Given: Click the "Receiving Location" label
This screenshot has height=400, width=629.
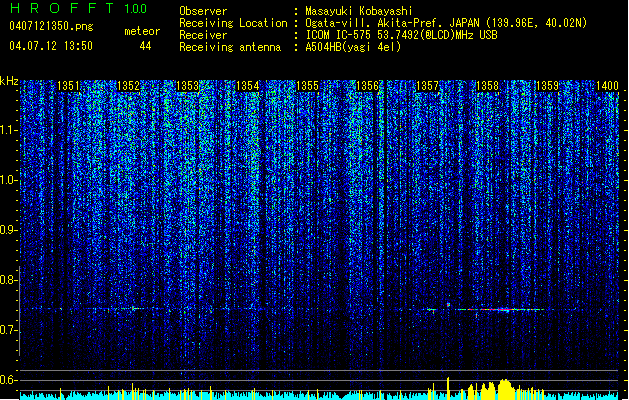Looking at the screenshot, I should pyautogui.click(x=233, y=23).
